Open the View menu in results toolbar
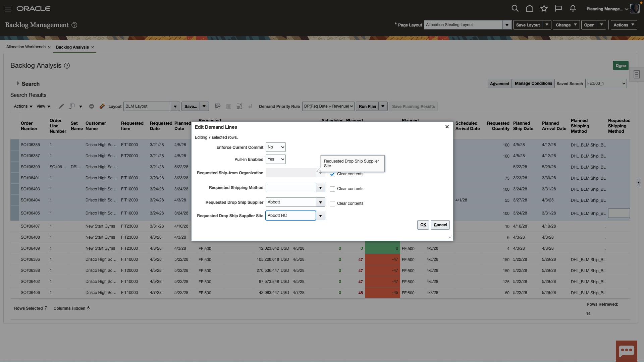 coord(43,106)
